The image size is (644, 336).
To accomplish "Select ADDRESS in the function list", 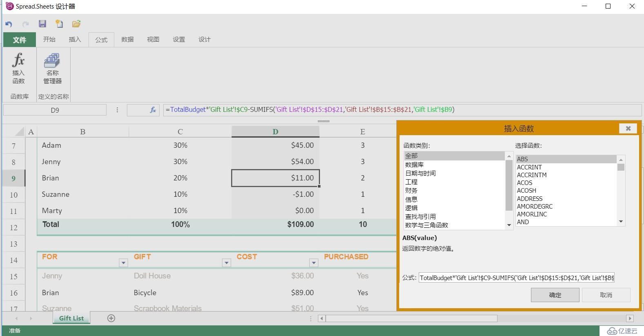I will (566, 198).
